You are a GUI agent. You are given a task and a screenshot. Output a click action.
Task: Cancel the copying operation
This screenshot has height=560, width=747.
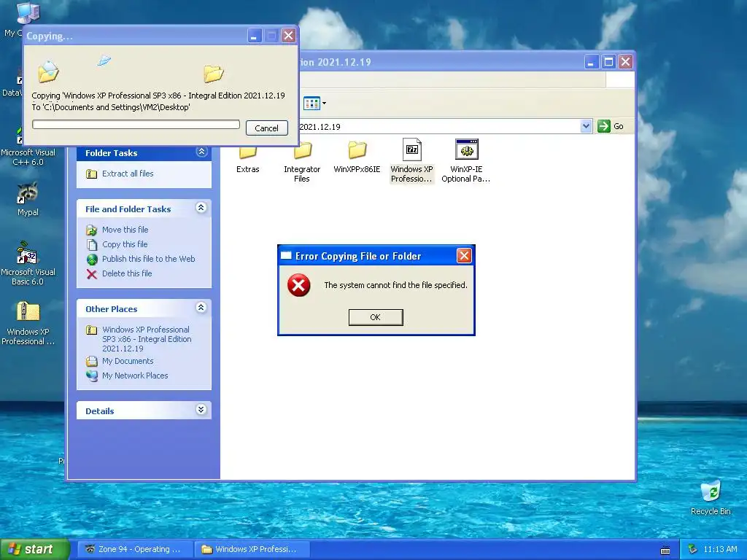(266, 128)
